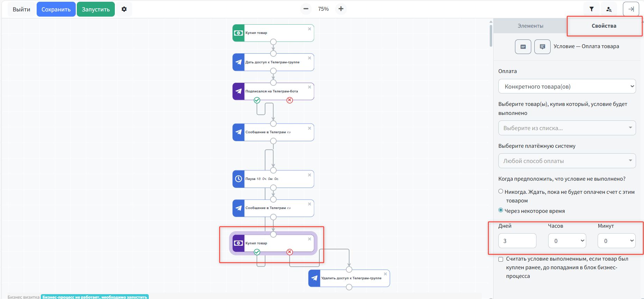The height and width of the screenshot is (299, 644).
Task: Check 'Считать условие выполненным' checkbox
Action: point(501,259)
